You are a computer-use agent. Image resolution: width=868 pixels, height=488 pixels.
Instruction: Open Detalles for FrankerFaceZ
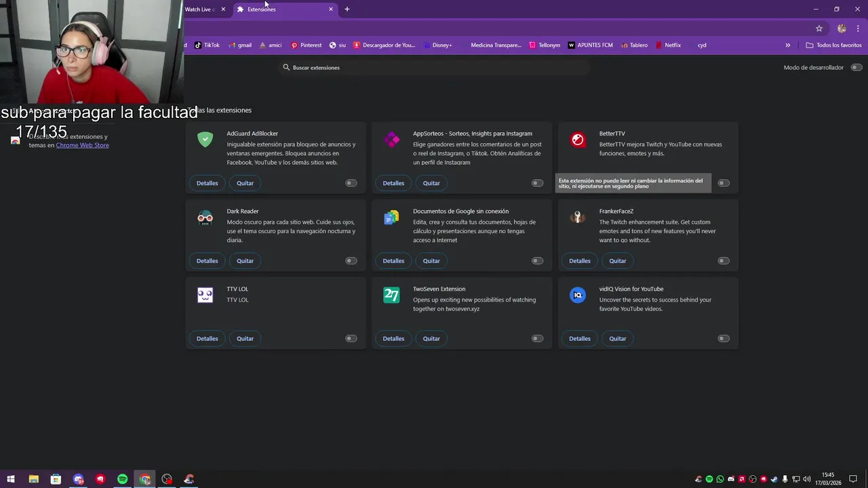(580, 261)
